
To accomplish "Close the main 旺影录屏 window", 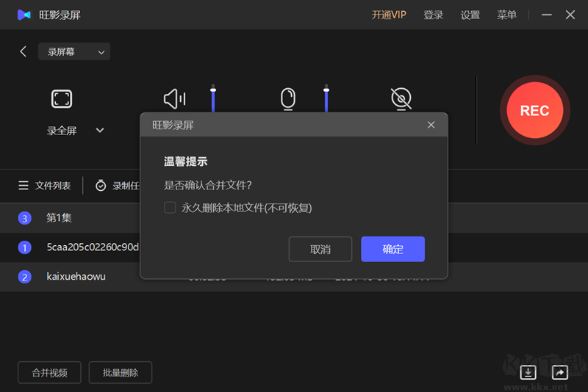I will [x=570, y=15].
